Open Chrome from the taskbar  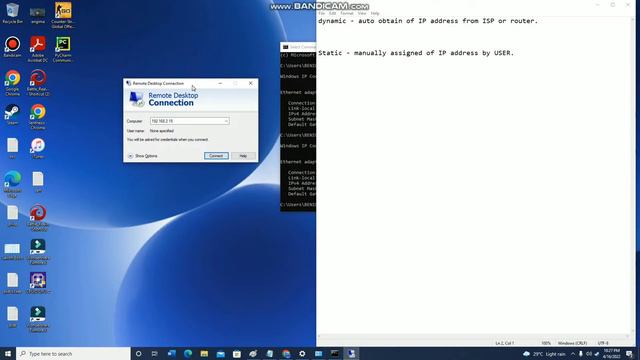pyautogui.click(x=286, y=353)
